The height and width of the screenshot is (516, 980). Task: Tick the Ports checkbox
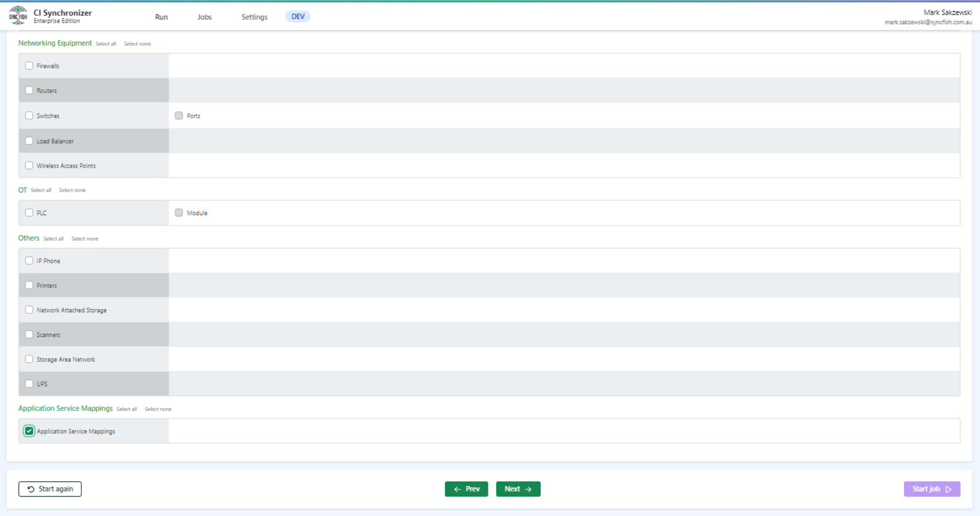click(179, 115)
